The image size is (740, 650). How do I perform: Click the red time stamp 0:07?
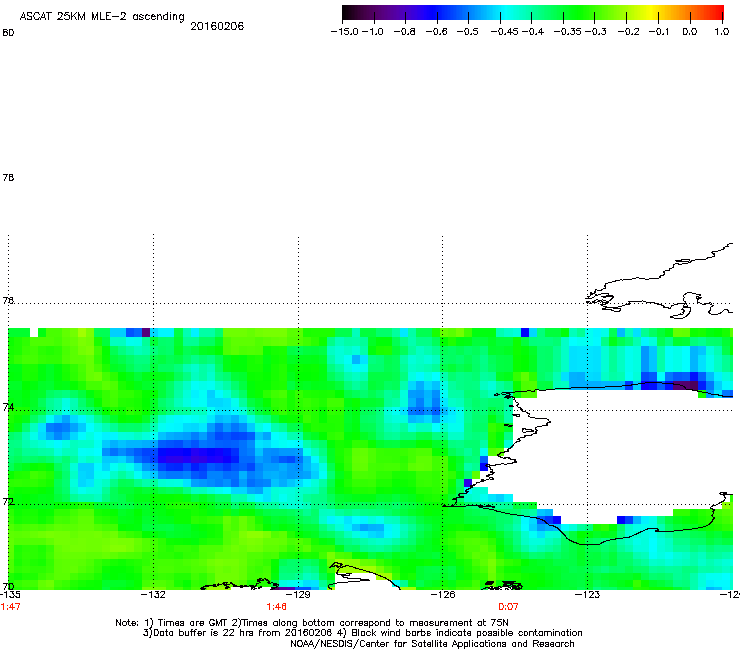[508, 607]
